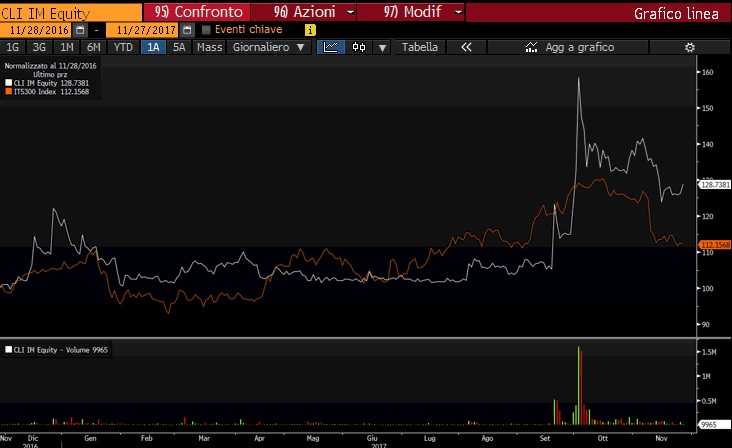Toggle the Eventi chiave checkbox
Screen dimensions: 732x448
[x=206, y=30]
